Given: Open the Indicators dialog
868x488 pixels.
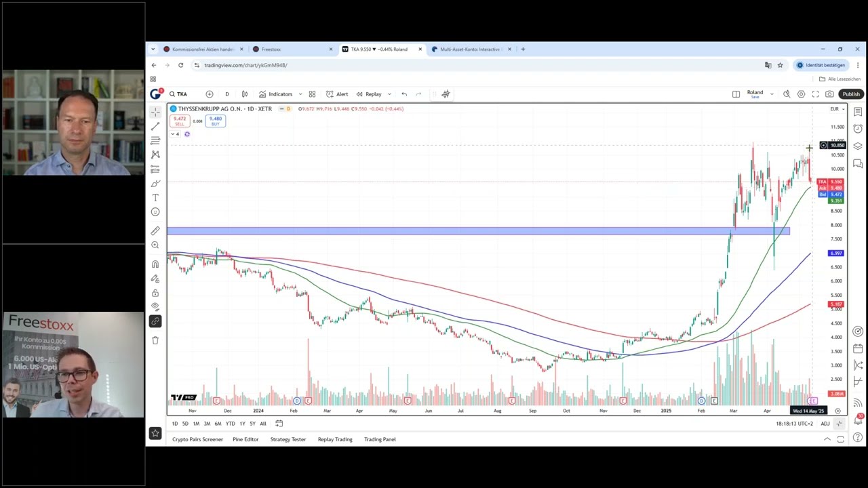Looking at the screenshot, I should click(x=276, y=94).
